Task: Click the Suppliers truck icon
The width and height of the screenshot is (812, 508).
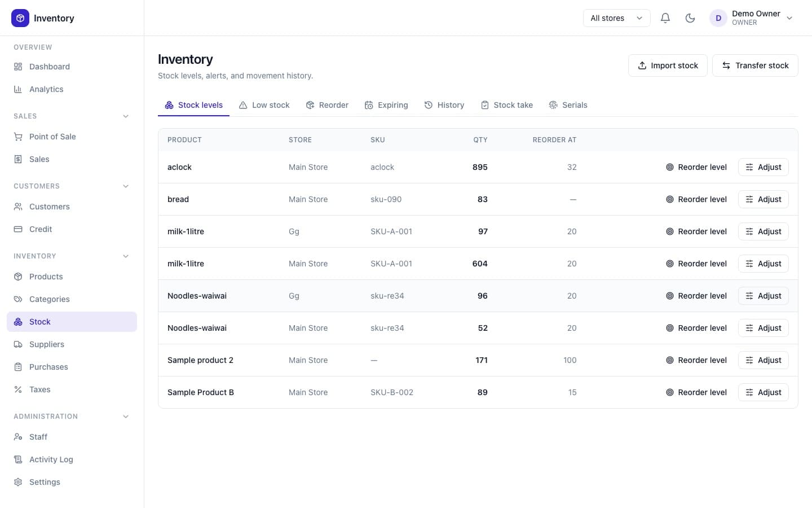Action: point(18,344)
